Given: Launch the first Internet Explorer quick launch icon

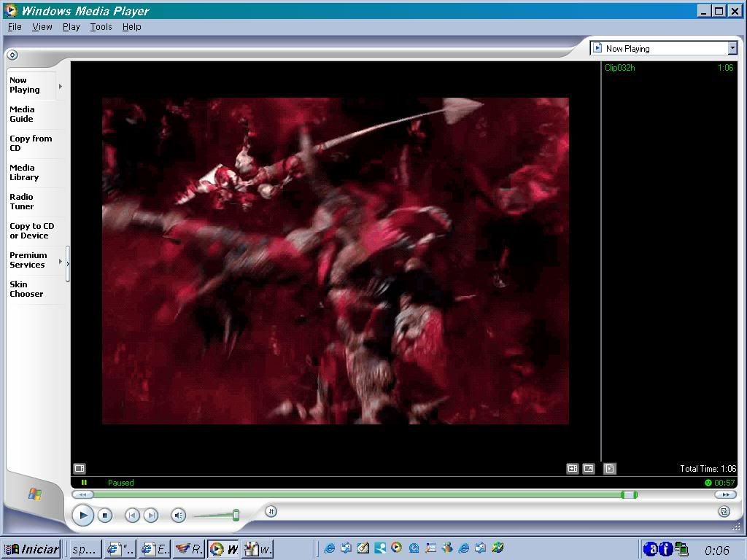Looking at the screenshot, I should click(x=329, y=548).
